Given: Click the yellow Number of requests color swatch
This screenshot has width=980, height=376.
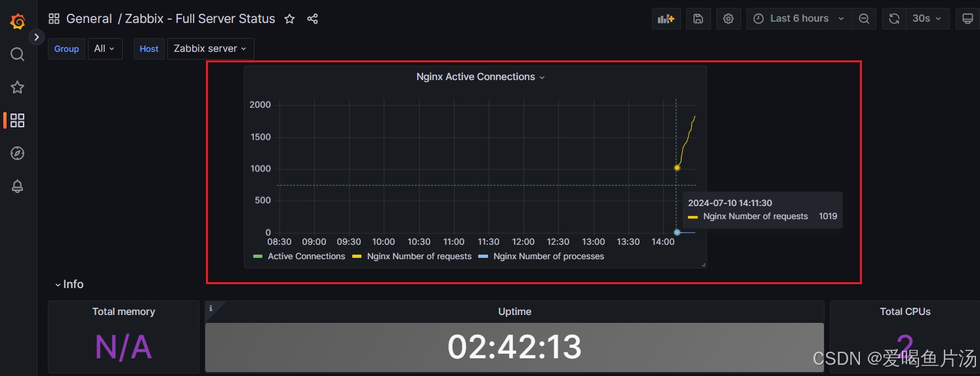Looking at the screenshot, I should [357, 257].
